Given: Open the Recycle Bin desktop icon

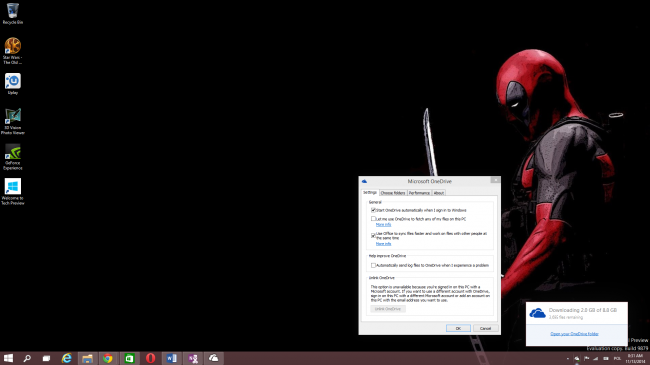Looking at the screenshot, I should 12,14.
